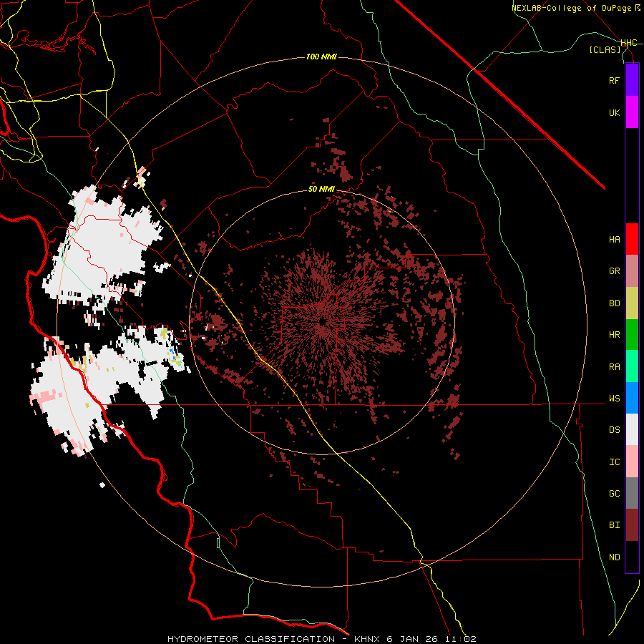This screenshot has height=644, width=644.
Task: Click the RF purple legend swatch
Action: click(x=632, y=80)
